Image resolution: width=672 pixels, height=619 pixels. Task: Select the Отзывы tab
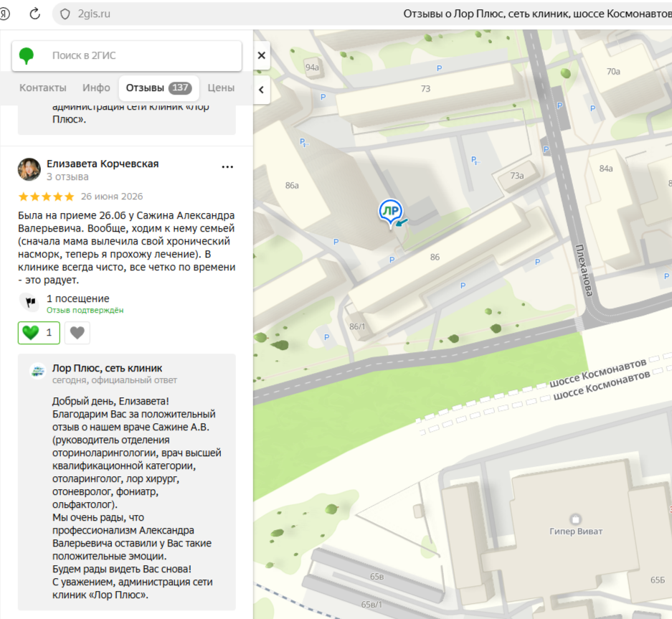[x=158, y=88]
